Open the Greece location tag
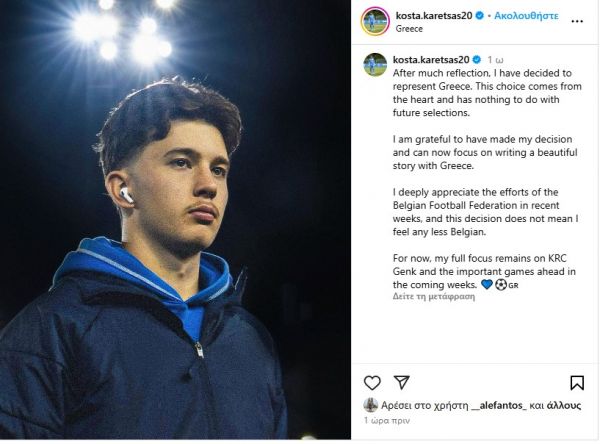600x444 pixels. click(x=410, y=29)
